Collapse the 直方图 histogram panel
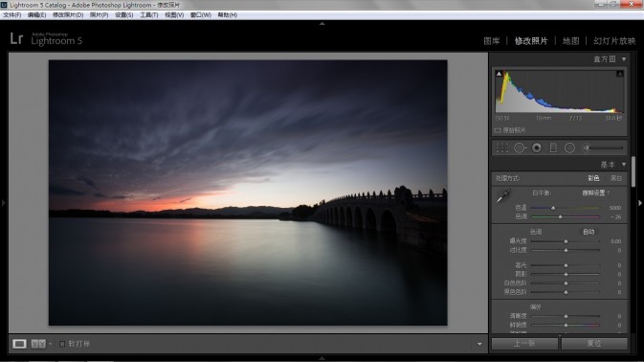Image resolution: width=644 pixels, height=362 pixels. coord(624,59)
